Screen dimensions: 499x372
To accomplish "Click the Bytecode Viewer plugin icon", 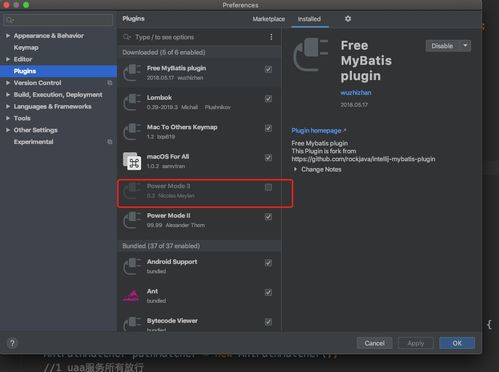I will 132,323.
